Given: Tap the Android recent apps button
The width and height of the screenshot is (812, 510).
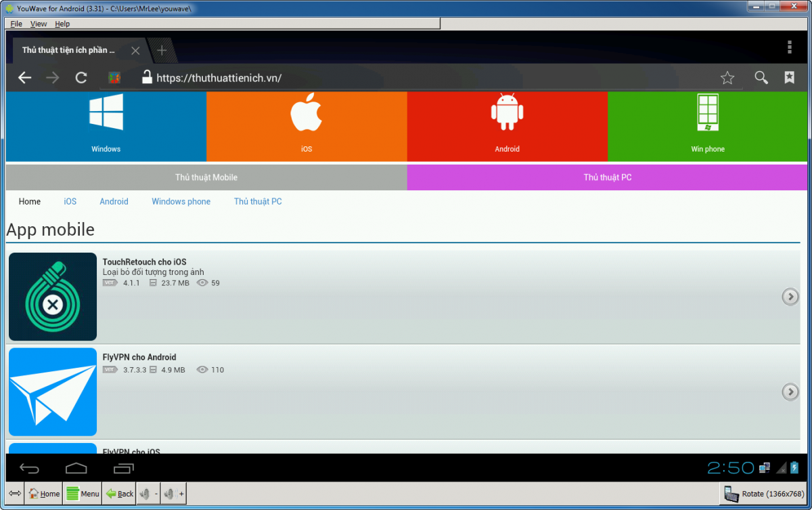Looking at the screenshot, I should (x=123, y=468).
